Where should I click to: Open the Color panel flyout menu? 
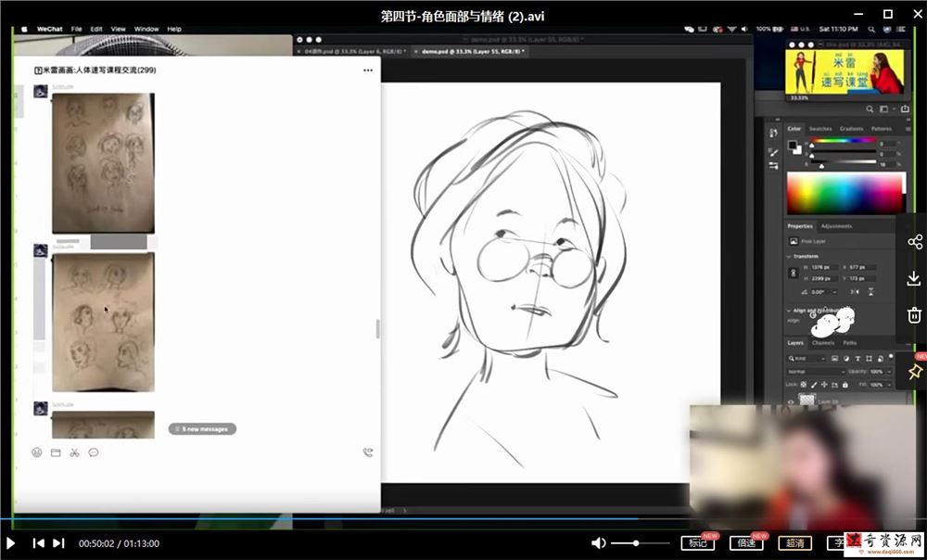tap(907, 129)
